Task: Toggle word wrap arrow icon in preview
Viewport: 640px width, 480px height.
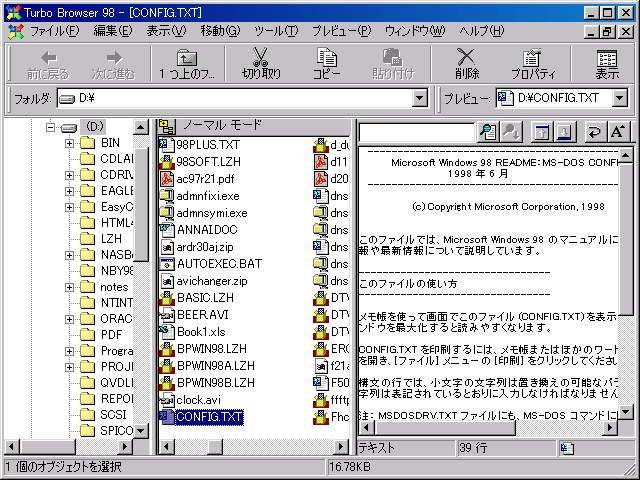Action: click(x=596, y=131)
